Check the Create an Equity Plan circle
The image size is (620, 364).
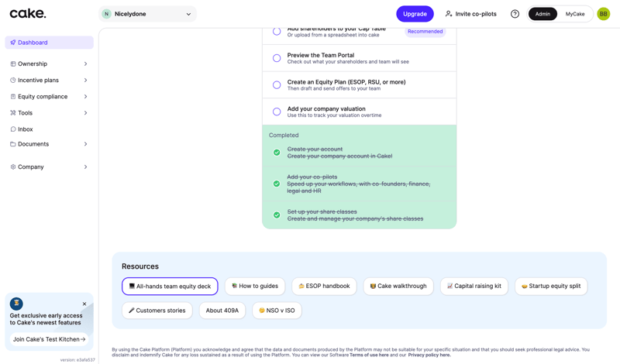(277, 85)
